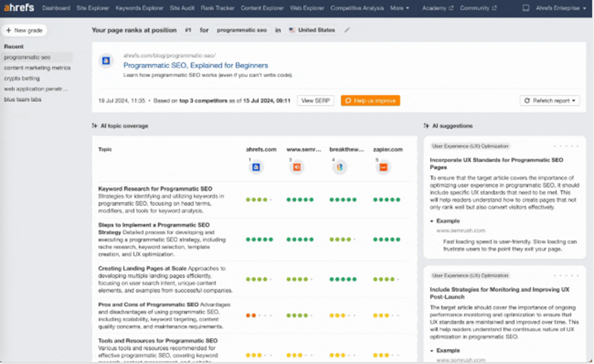This screenshot has width=594, height=364.
Task: Click the 'Keyword Research for Programmatic SEO' topic
Action: tap(155, 189)
